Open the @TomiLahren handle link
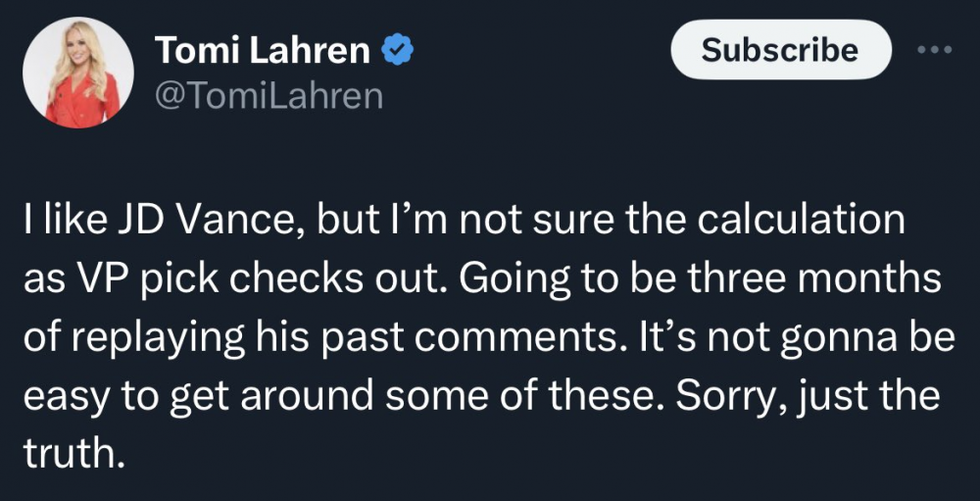The height and width of the screenshot is (501, 980). tap(269, 95)
